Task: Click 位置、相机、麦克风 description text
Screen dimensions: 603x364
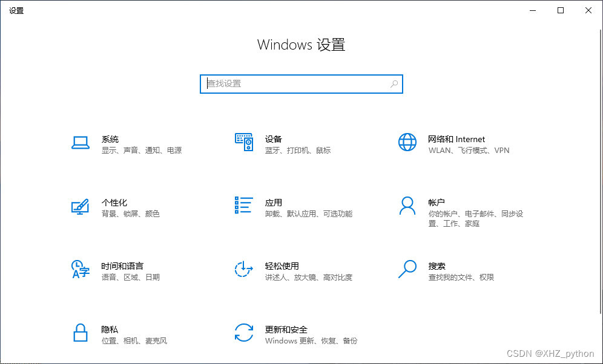Action: (134, 340)
